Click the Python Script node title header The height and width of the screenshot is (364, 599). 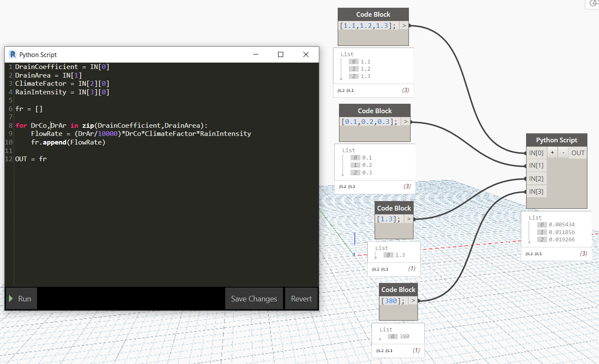tap(556, 140)
